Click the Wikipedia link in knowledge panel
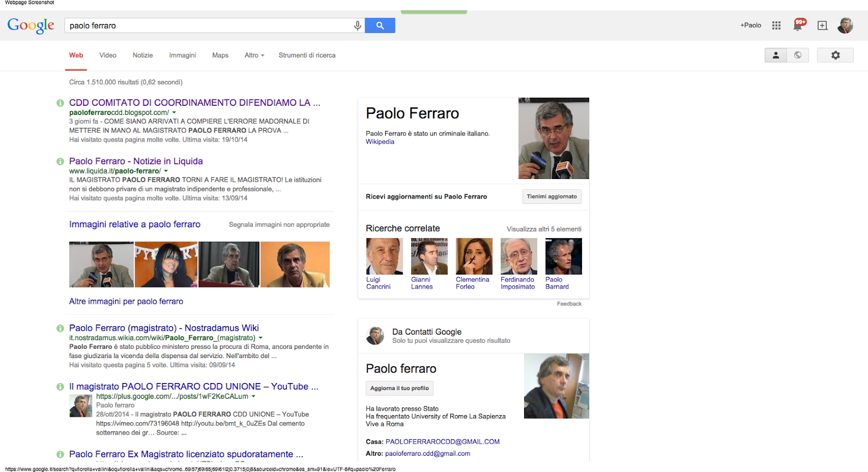 tap(380, 142)
